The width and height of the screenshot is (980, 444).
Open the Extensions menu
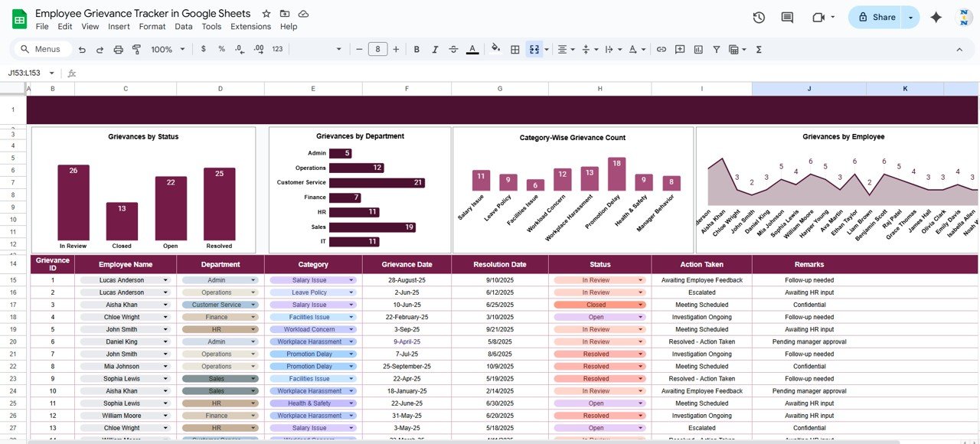click(x=250, y=26)
